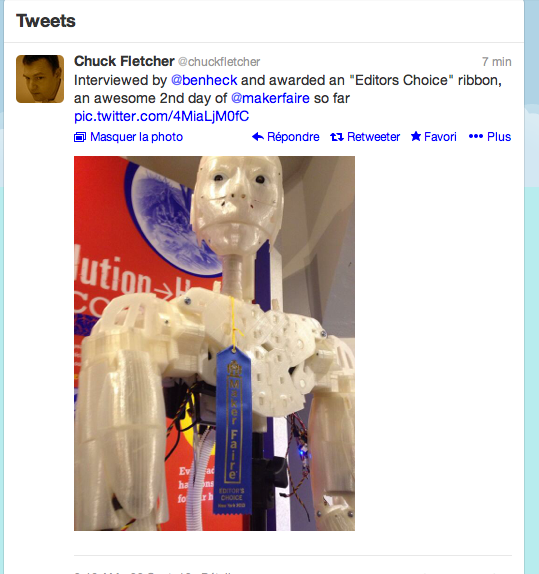Click the reply arrow icon
539x574 pixels.
[258, 137]
